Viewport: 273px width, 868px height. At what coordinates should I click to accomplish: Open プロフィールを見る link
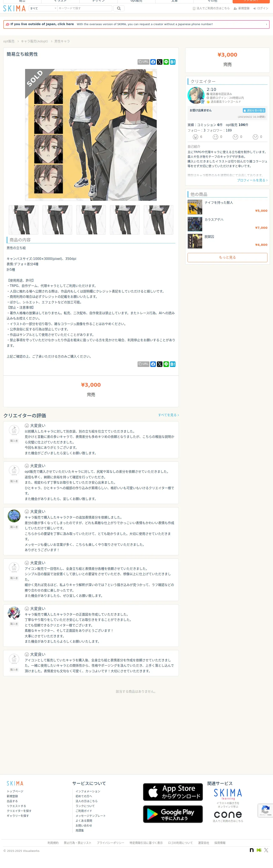[x=252, y=180]
